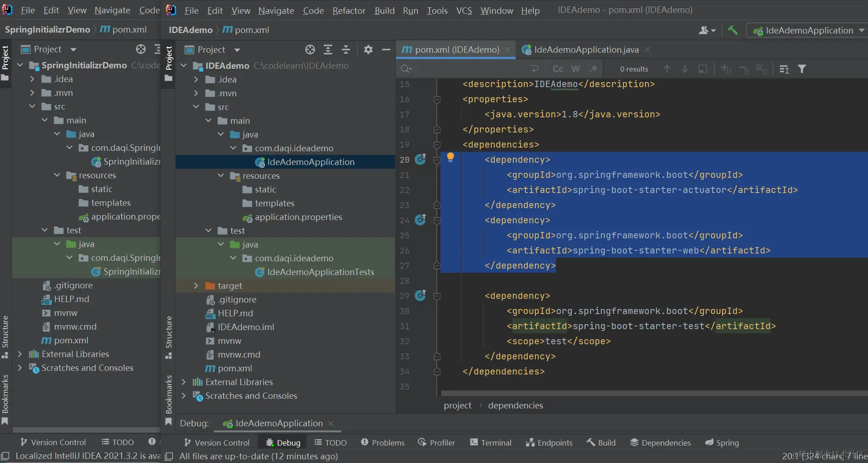Toggle Match Case (Cc) in find bar

(x=558, y=69)
